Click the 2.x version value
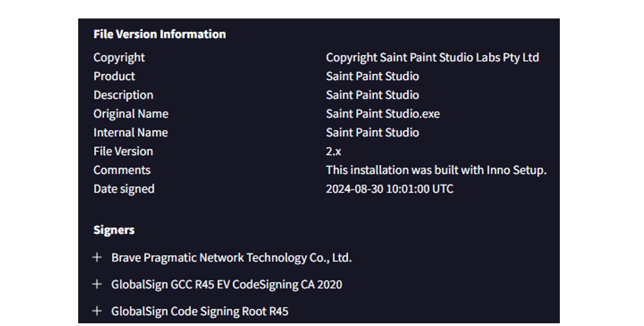Image resolution: width=644 pixels, height=326 pixels. click(333, 151)
